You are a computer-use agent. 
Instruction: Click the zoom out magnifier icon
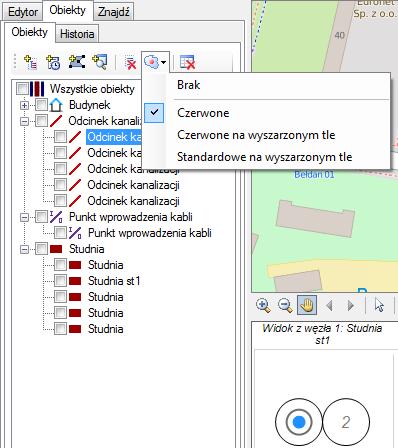click(285, 305)
